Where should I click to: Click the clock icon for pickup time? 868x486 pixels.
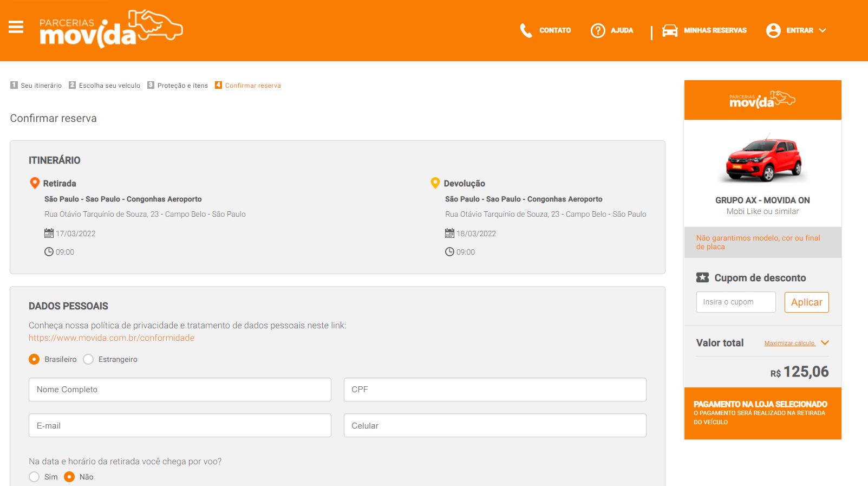click(x=49, y=252)
